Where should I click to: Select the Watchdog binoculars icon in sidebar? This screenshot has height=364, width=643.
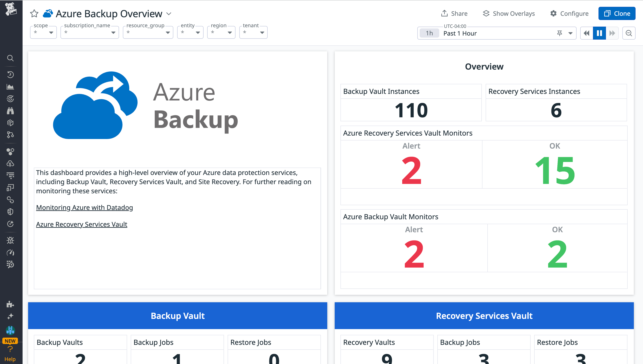10,111
